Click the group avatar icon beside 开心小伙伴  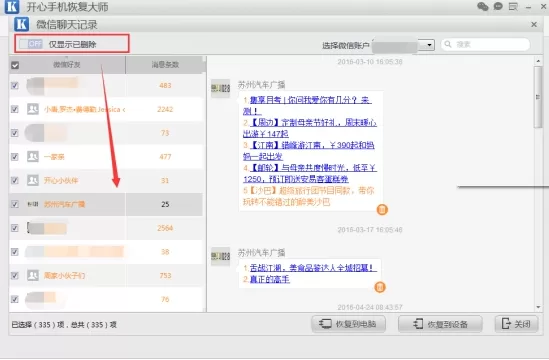[x=33, y=180]
